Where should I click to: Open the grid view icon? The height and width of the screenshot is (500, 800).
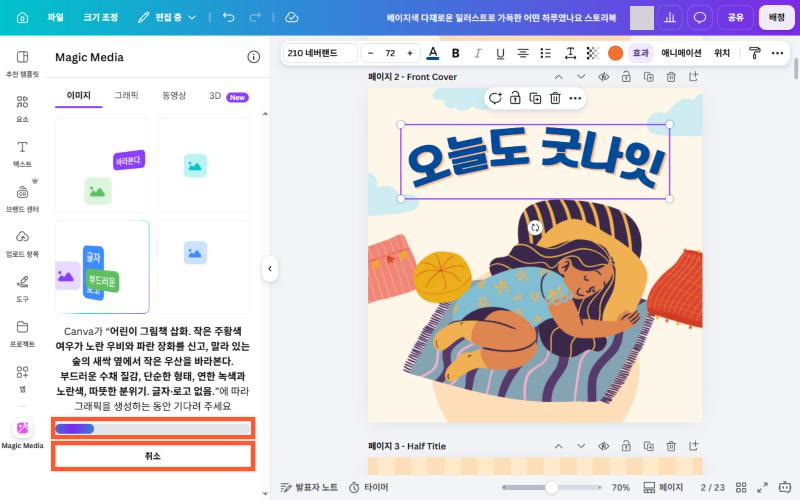point(741,487)
